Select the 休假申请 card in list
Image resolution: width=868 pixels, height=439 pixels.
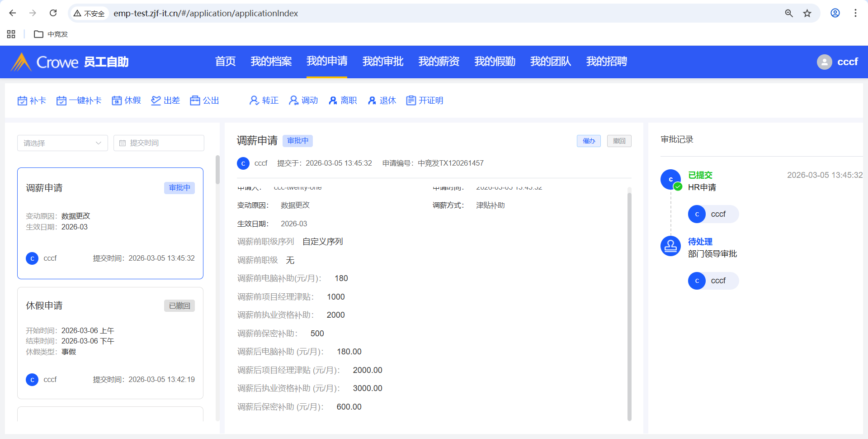(x=110, y=343)
